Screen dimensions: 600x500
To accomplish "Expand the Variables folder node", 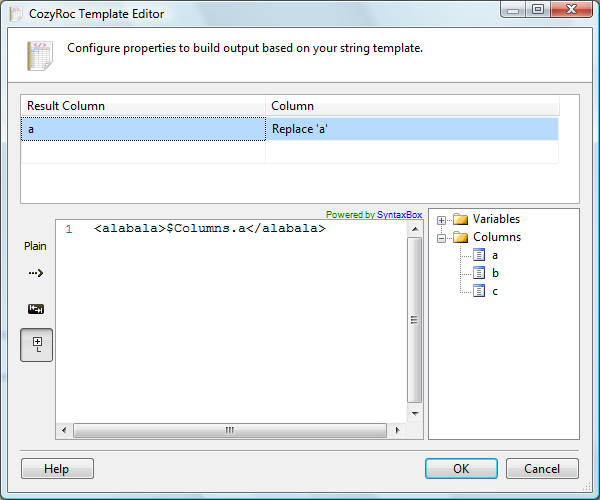I will (x=441, y=220).
